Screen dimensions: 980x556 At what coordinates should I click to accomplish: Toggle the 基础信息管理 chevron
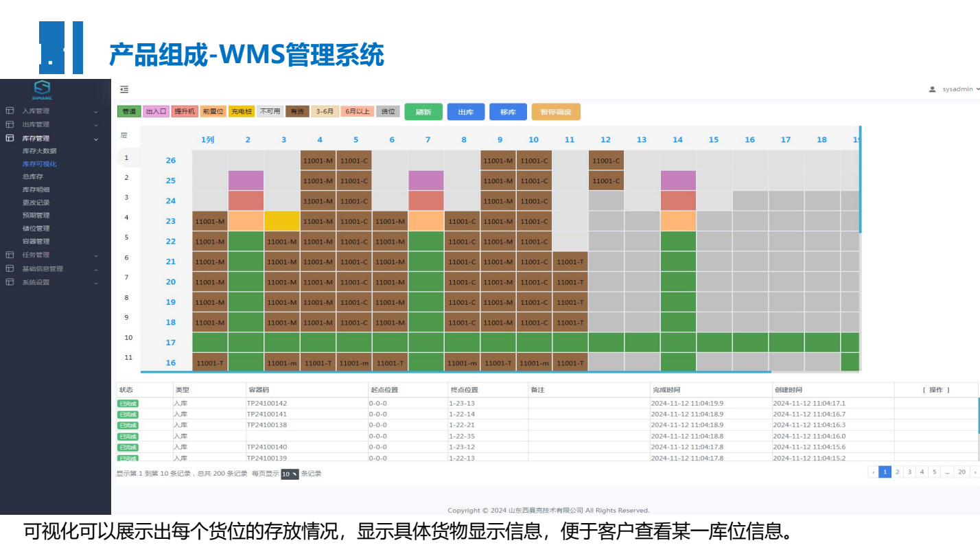(x=96, y=269)
